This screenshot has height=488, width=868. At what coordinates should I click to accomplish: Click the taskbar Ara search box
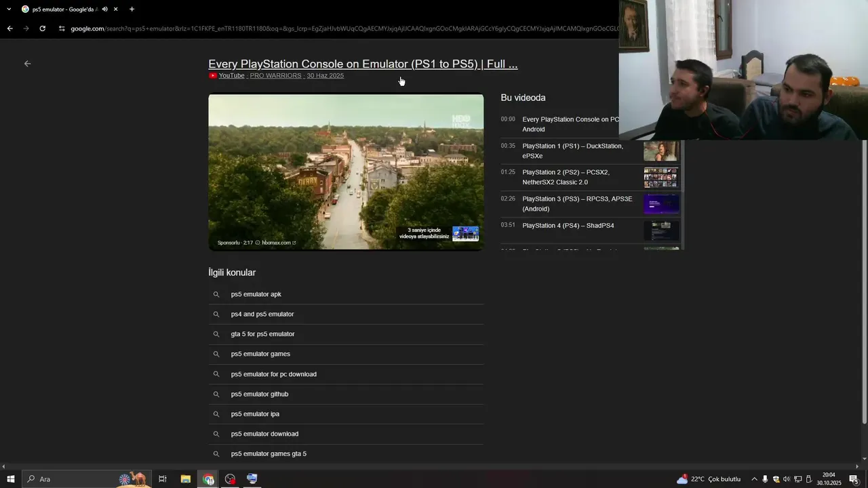pos(85,479)
